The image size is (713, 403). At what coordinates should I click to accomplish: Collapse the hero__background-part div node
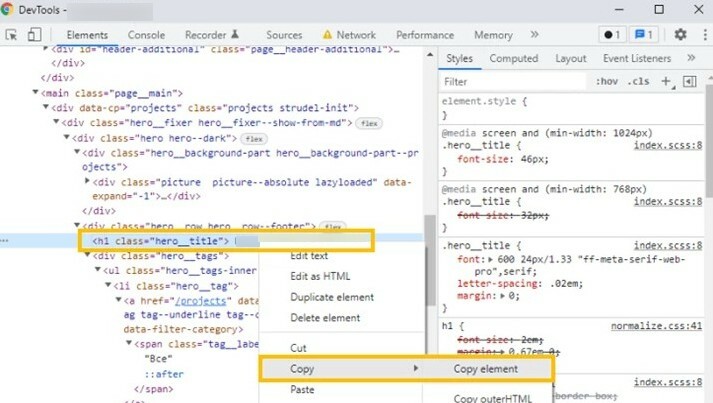point(77,152)
